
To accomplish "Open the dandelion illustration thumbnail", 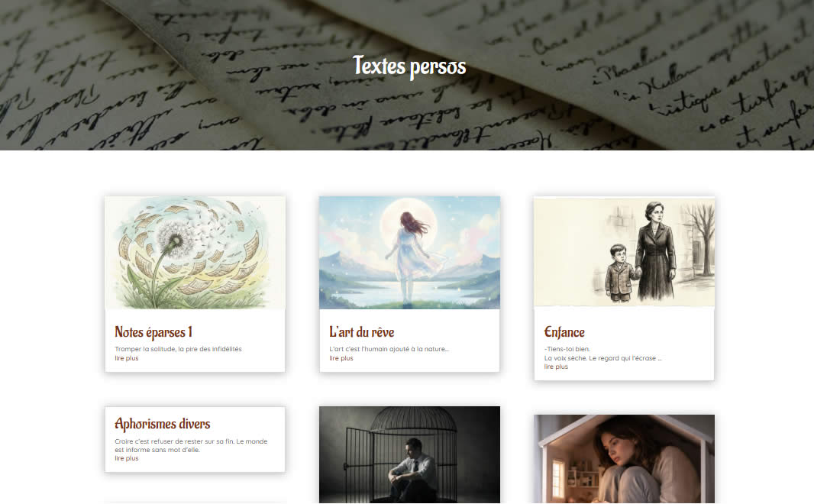I will (x=195, y=253).
